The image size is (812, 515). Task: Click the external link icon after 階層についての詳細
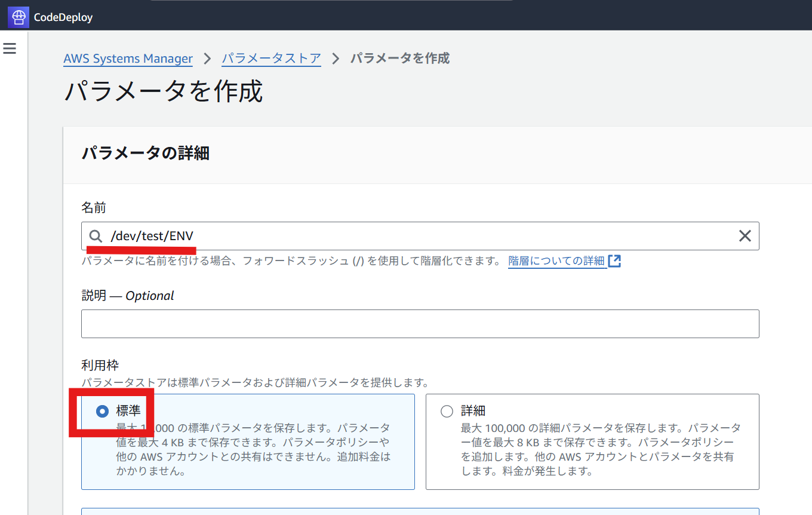point(614,261)
